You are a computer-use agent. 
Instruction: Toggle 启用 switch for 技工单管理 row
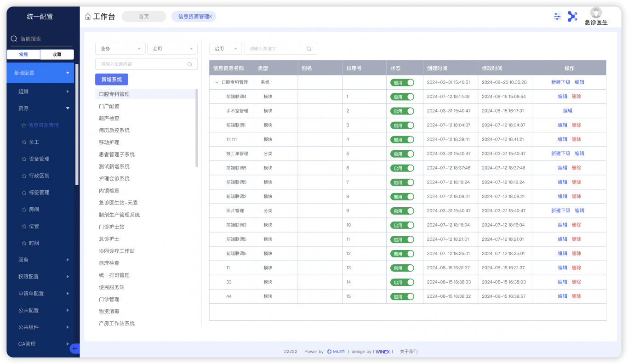[x=402, y=154]
